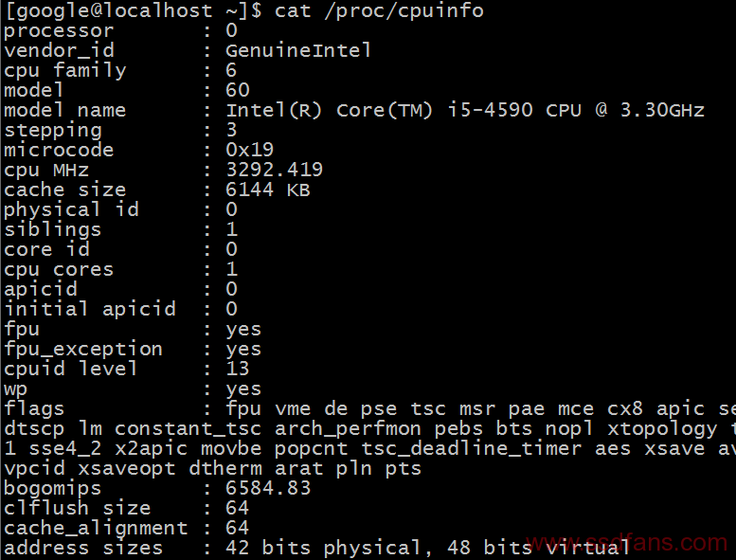Click the ssdfans.com watermark link
The image size is (736, 560).
627,543
